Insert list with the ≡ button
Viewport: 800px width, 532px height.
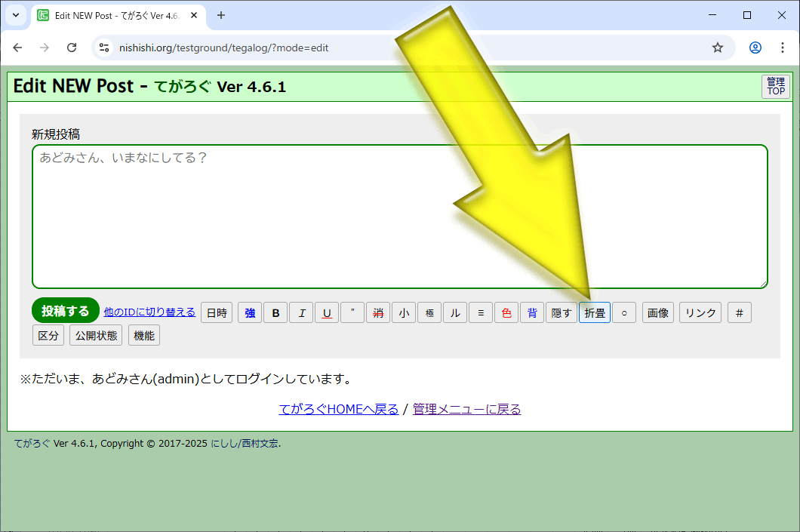click(481, 312)
